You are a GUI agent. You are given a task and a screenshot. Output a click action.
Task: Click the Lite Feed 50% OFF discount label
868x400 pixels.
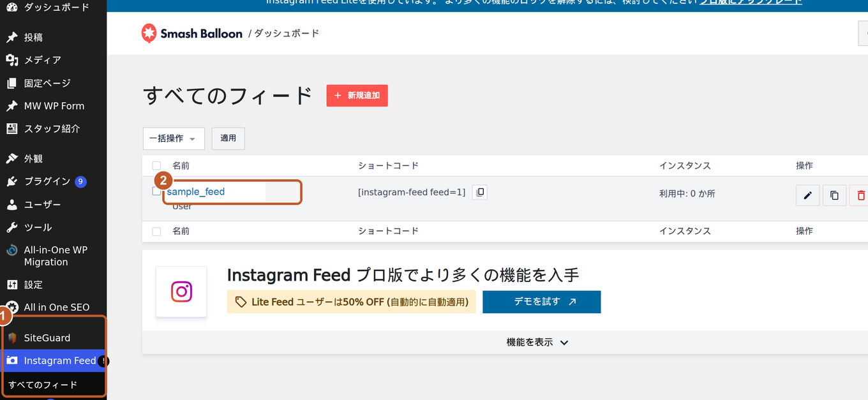351,302
